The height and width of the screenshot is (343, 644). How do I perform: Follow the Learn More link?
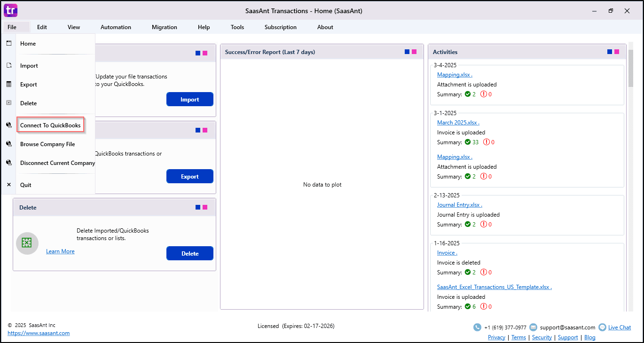(60, 251)
